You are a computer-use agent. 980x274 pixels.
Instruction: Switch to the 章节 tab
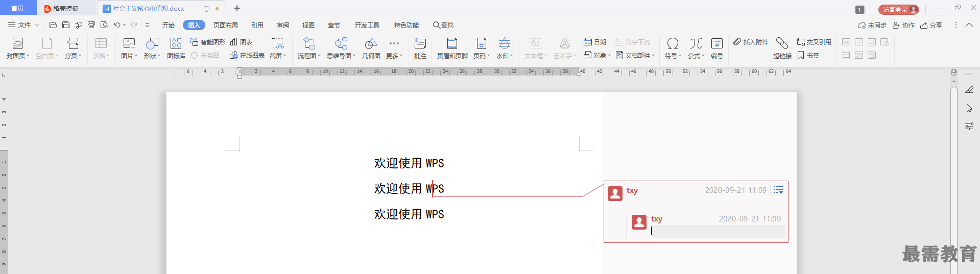(334, 25)
